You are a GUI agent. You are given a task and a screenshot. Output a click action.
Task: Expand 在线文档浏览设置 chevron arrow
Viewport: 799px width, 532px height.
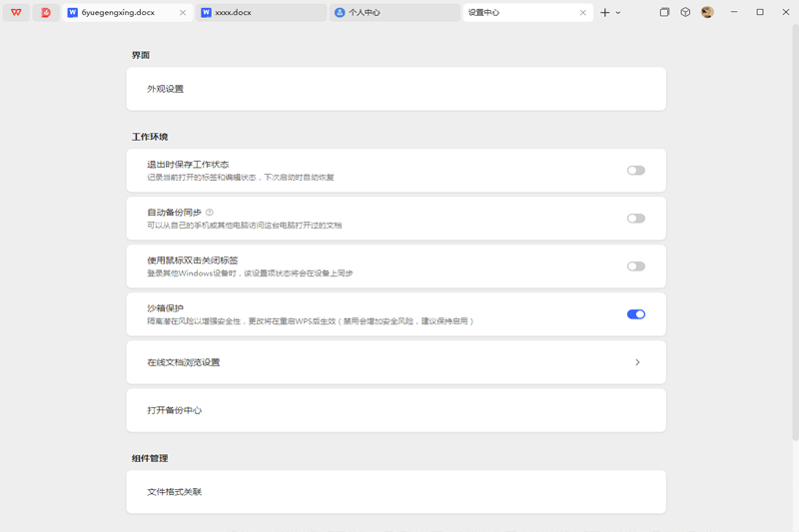coord(637,362)
